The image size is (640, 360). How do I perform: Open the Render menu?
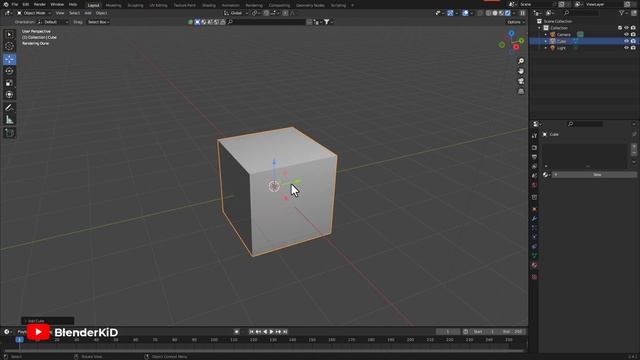pyautogui.click(x=40, y=4)
